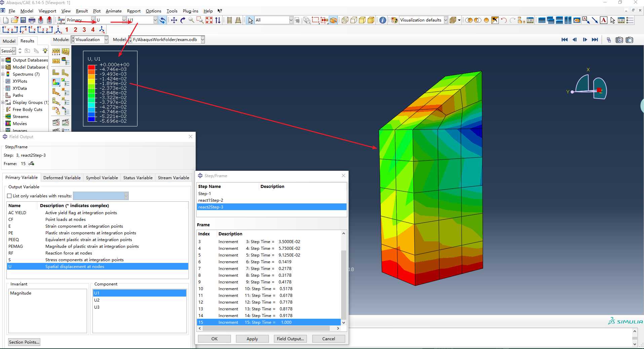Select the Magnify View tool
Image resolution: width=644 pixels, height=349 pixels.
(x=192, y=20)
